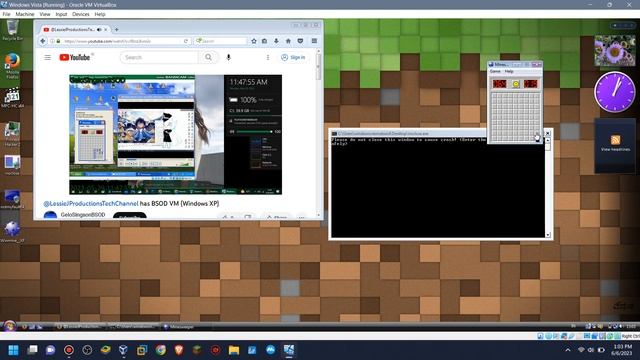The image size is (640, 360).
Task: Click the YouTube Sign in button
Action: (x=293, y=58)
